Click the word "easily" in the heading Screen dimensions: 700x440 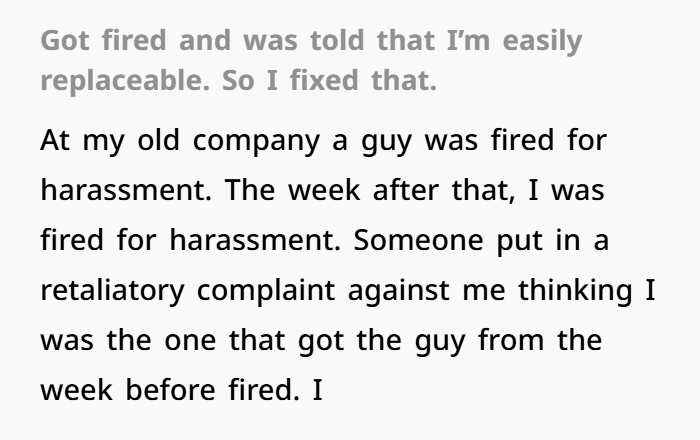click(x=542, y=41)
